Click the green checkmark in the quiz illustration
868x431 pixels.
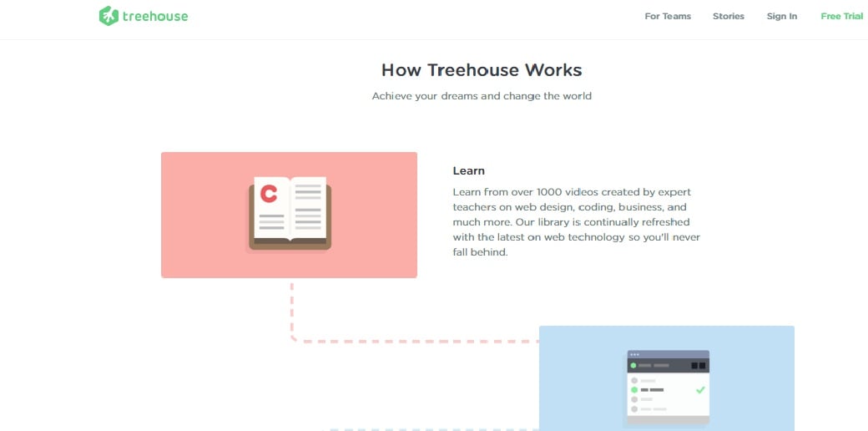pos(700,390)
